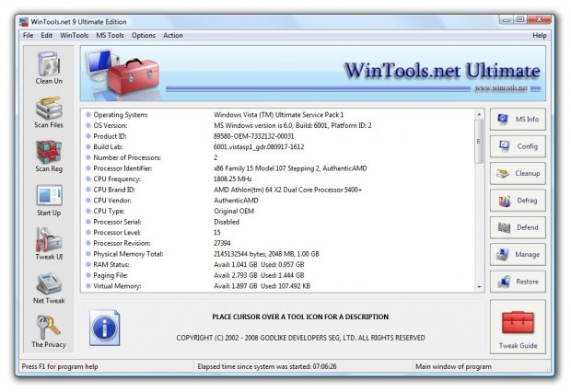Open the Edit menu
This screenshot has width=571, height=392.
[47, 35]
